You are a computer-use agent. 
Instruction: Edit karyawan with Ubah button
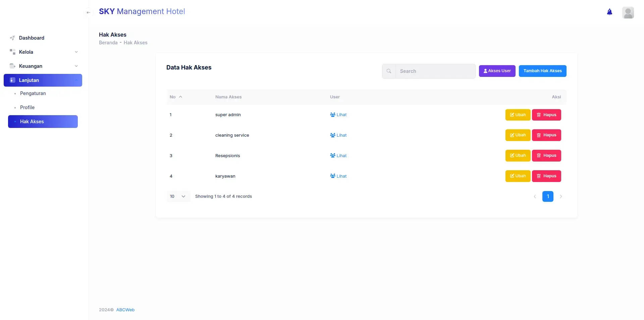click(518, 176)
